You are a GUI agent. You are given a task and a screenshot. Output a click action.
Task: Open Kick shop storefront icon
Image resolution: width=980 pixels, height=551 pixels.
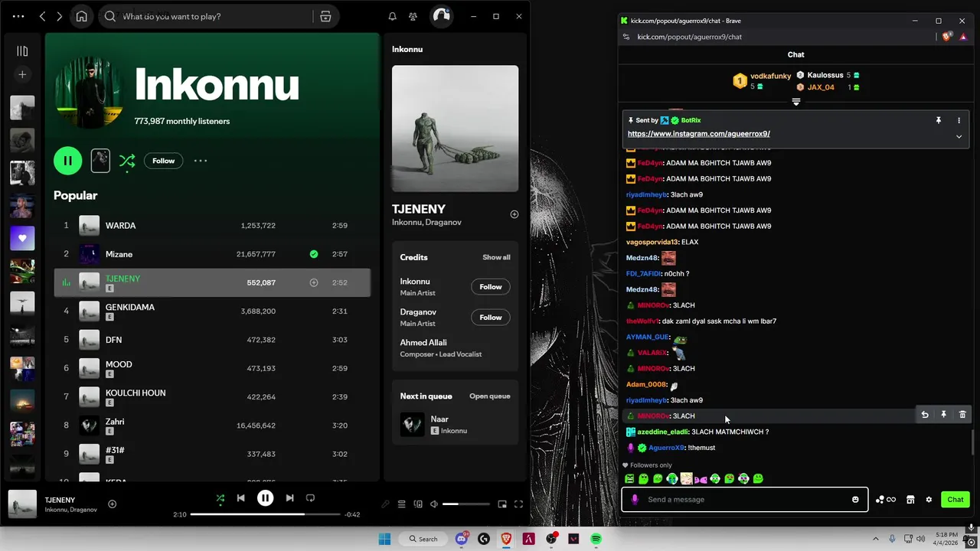click(910, 500)
